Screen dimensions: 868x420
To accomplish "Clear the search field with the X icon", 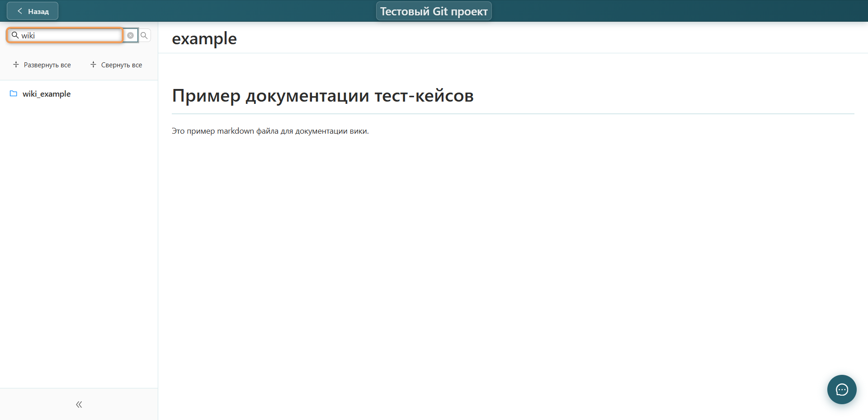I will pyautogui.click(x=130, y=35).
